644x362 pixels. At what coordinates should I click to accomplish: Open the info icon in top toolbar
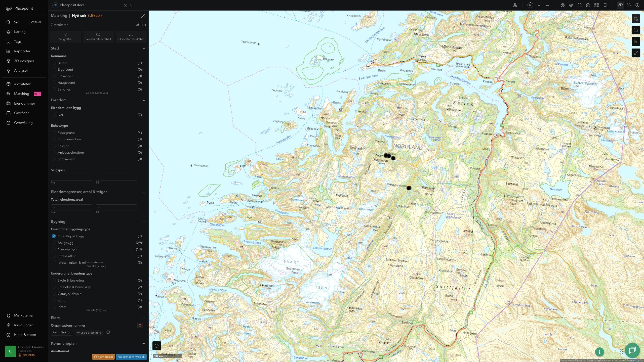click(x=637, y=5)
